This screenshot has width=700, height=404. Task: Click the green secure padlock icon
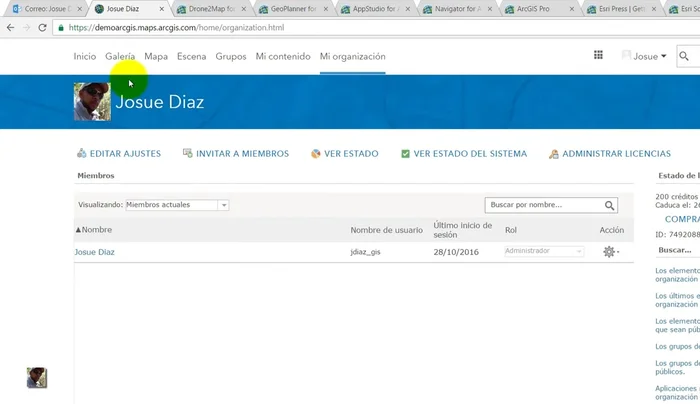pyautogui.click(x=61, y=28)
